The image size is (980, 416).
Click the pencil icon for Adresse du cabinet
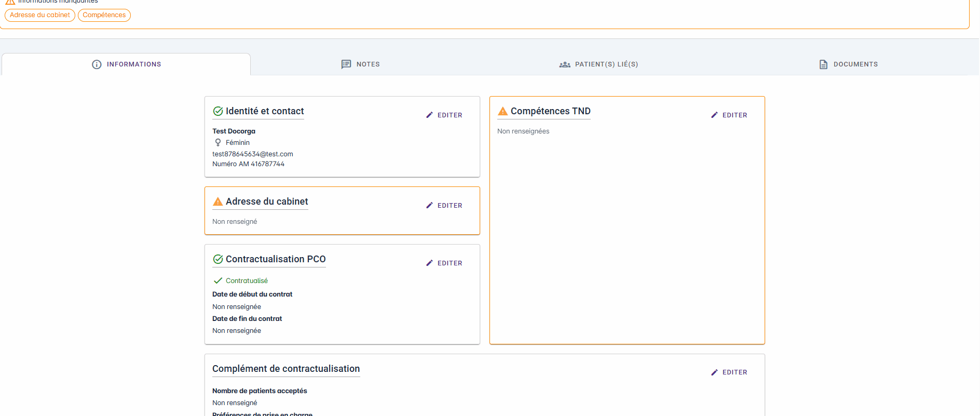tap(429, 205)
